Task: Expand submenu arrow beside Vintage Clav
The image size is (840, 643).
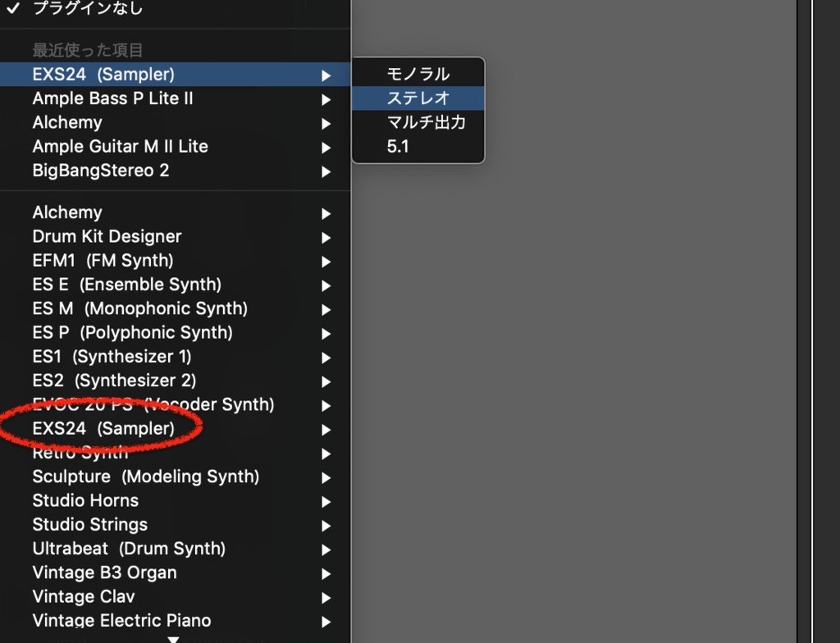Action: point(326,598)
